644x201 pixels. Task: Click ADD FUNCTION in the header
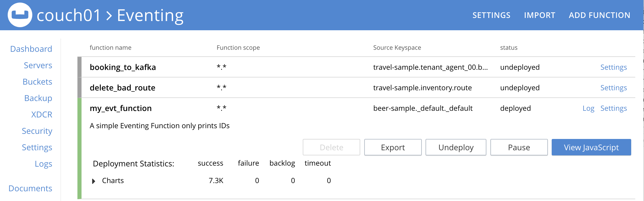pyautogui.click(x=599, y=15)
